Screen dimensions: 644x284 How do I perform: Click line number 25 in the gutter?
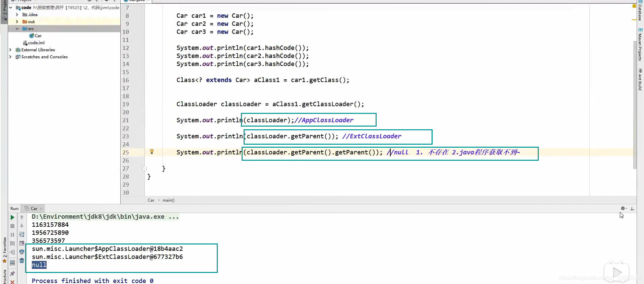125,152
